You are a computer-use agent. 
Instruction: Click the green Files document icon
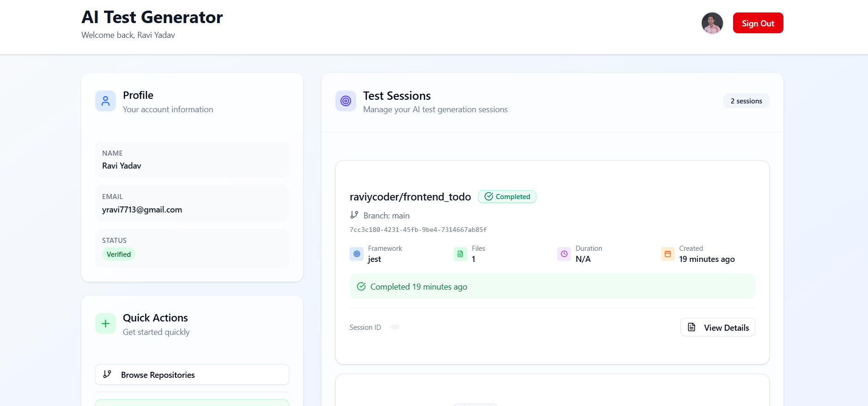(x=460, y=254)
